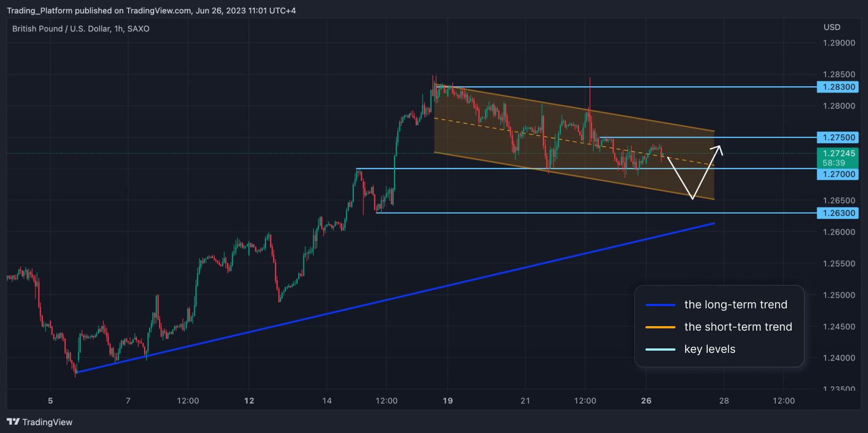Screen dimensions: 868x433
Task: Click the orange line swatch in the legend
Action: tap(660, 327)
